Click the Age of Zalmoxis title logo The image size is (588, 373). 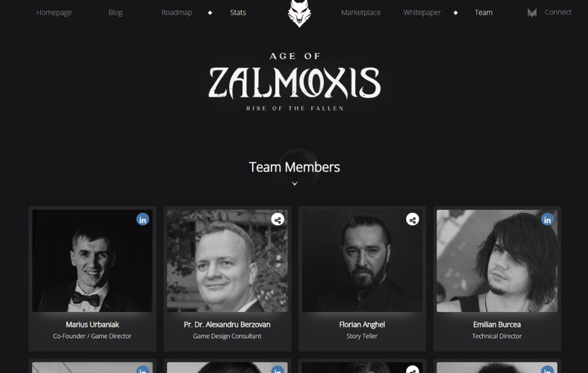pos(295,82)
